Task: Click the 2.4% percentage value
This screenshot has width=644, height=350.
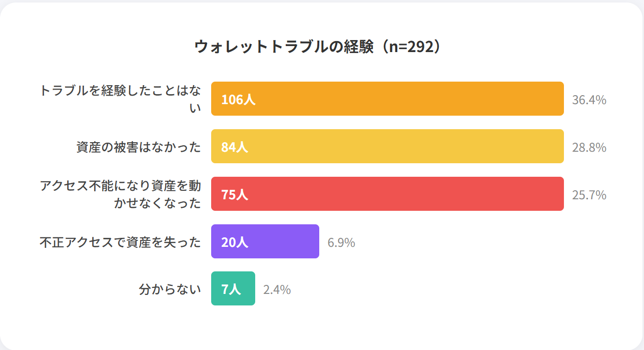Action: click(277, 290)
